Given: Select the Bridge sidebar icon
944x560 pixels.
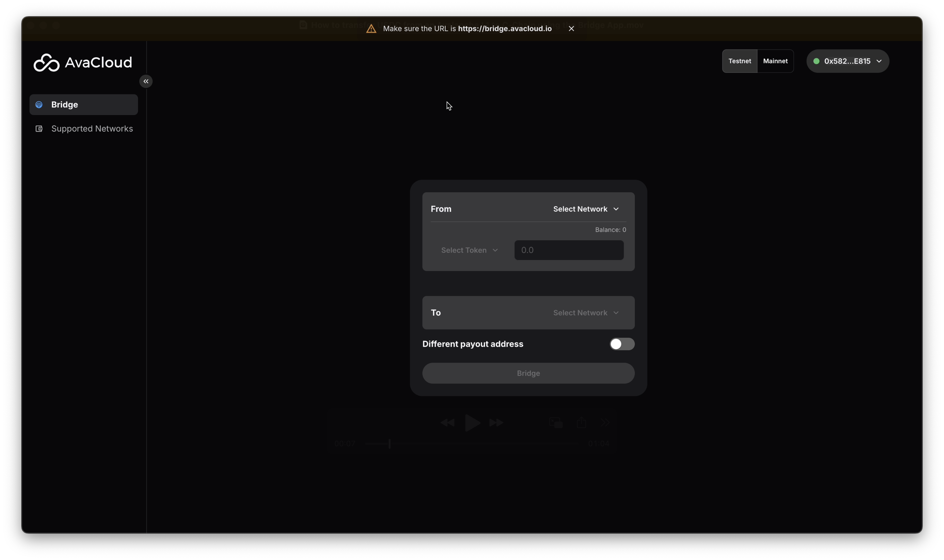Looking at the screenshot, I should pyautogui.click(x=39, y=105).
